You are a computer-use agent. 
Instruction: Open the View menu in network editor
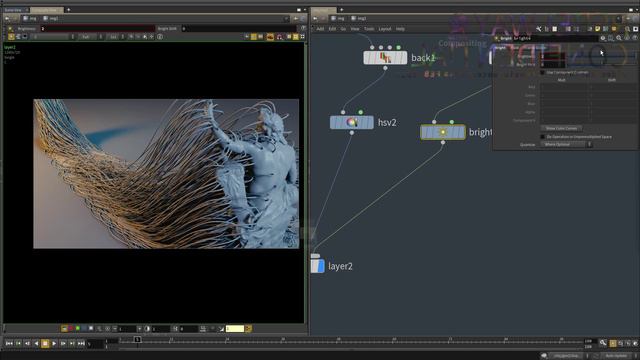pos(355,29)
